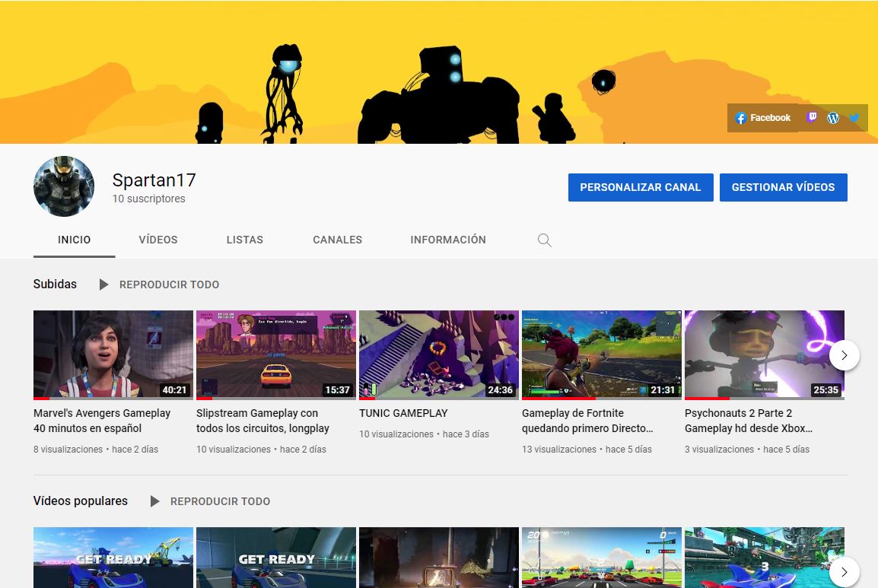Open Psychonauts 2 Parte 2 video thumbnail
Image resolution: width=878 pixels, height=588 pixels.
pyautogui.click(x=765, y=355)
